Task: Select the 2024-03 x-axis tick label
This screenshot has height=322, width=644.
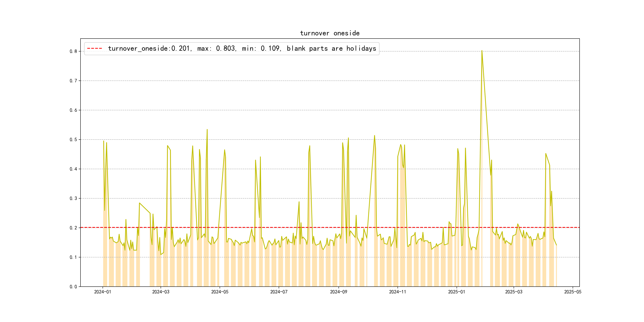Action: point(161,292)
